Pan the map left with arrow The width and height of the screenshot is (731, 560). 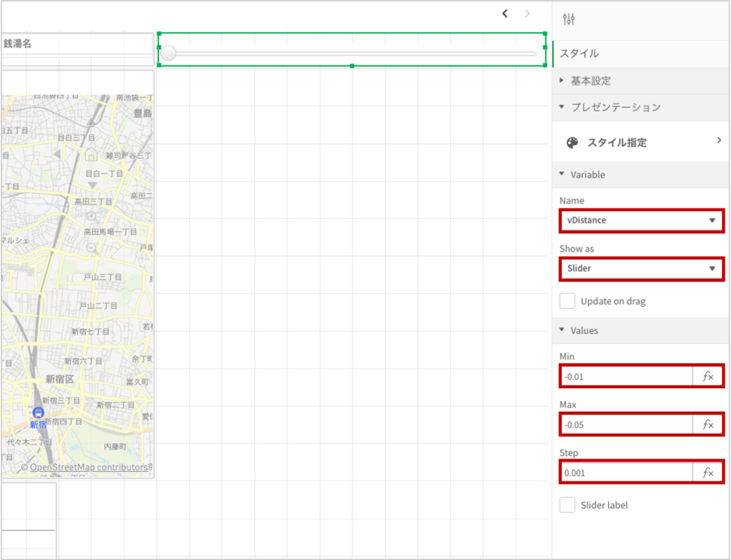click(x=56, y=155)
